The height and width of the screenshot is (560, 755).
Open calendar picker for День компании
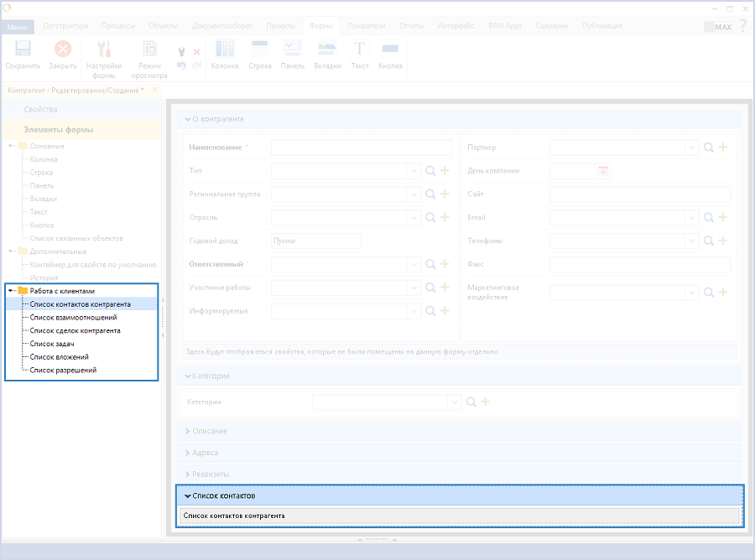(x=602, y=171)
